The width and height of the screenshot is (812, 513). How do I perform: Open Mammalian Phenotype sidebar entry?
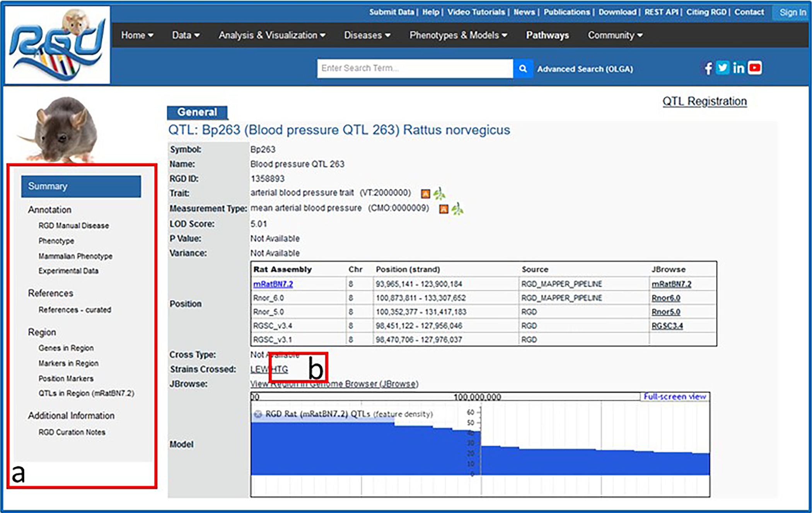75,256
